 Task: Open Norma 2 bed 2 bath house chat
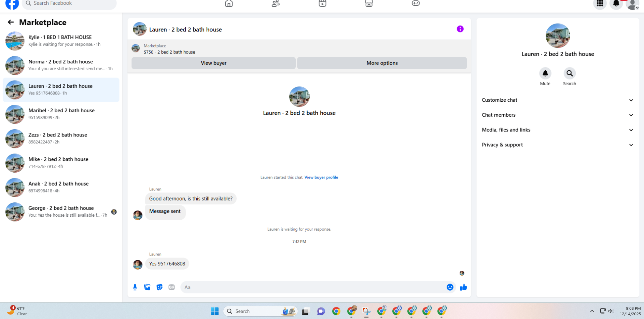coord(61,66)
